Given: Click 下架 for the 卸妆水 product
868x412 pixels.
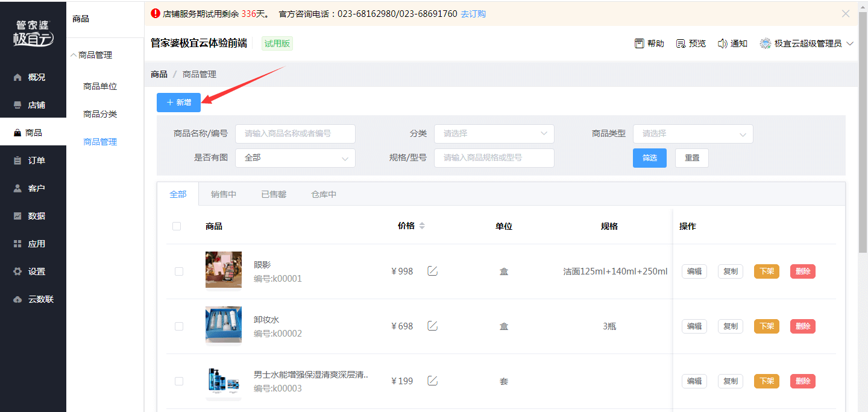Looking at the screenshot, I should [767, 326].
